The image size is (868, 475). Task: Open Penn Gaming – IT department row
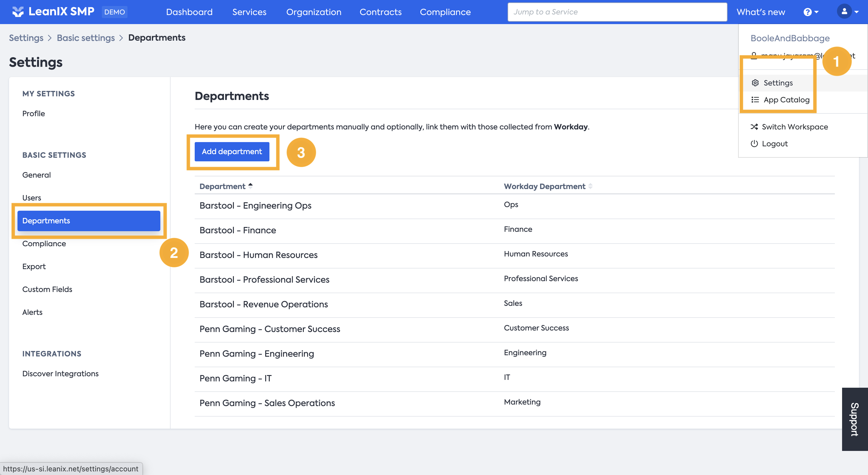[235, 378]
